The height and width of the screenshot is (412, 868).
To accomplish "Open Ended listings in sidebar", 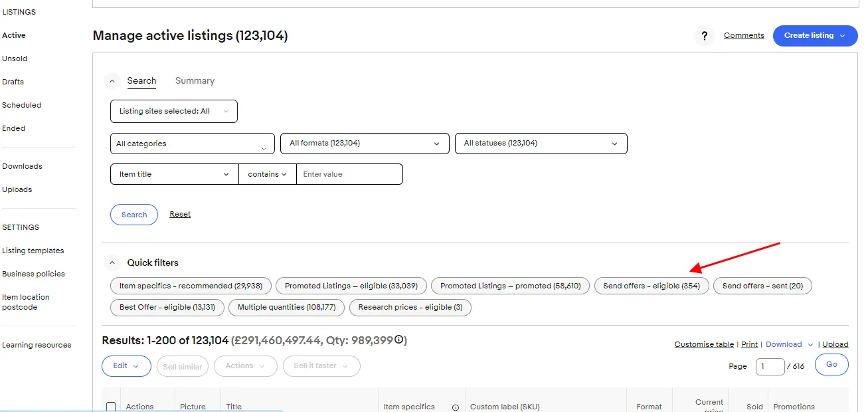I will point(14,128).
